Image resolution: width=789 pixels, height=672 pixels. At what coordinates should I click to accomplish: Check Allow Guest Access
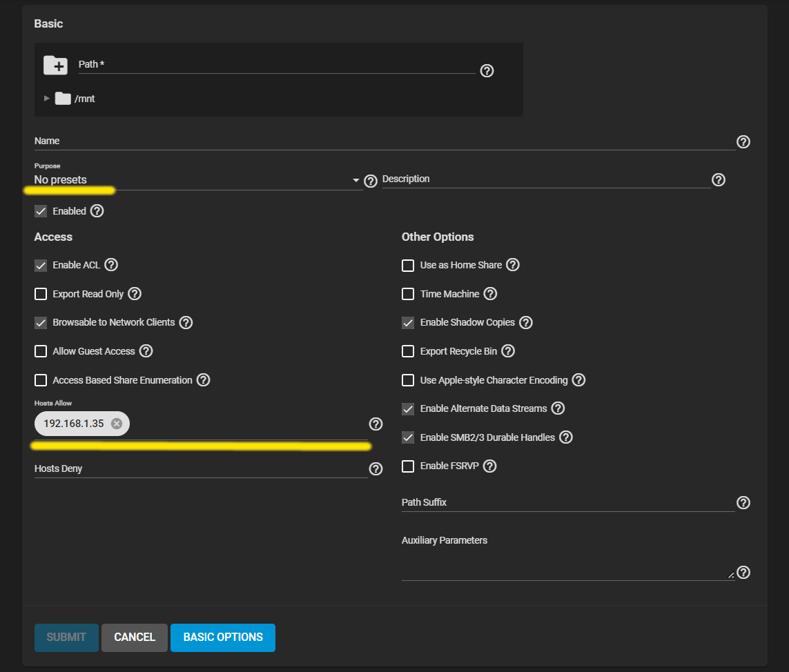(41, 351)
